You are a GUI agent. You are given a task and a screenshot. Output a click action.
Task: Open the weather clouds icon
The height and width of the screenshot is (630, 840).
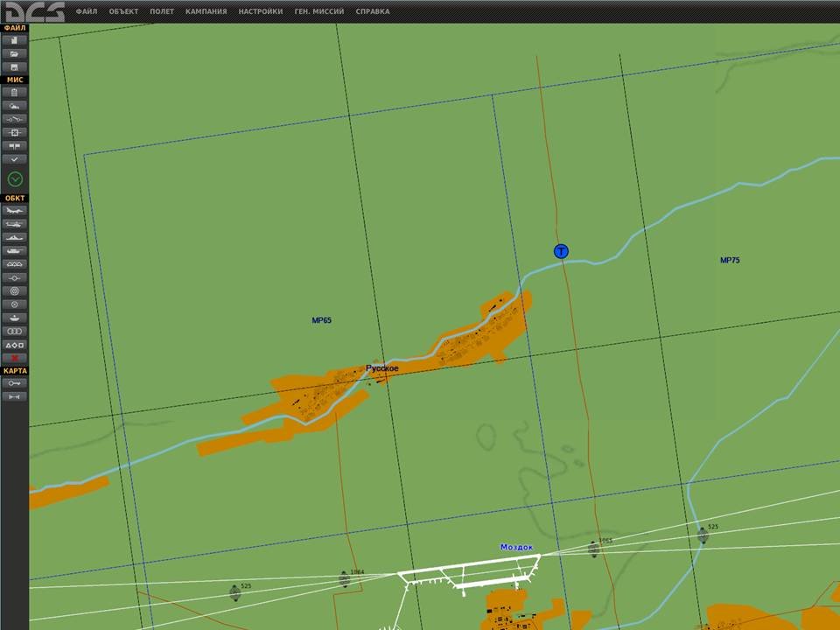[x=15, y=106]
